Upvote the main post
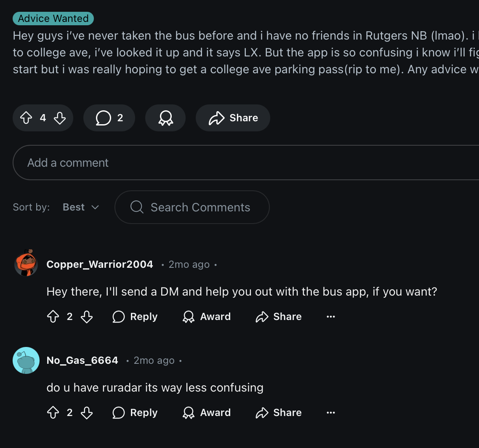This screenshot has width=479, height=448. pyautogui.click(x=26, y=118)
